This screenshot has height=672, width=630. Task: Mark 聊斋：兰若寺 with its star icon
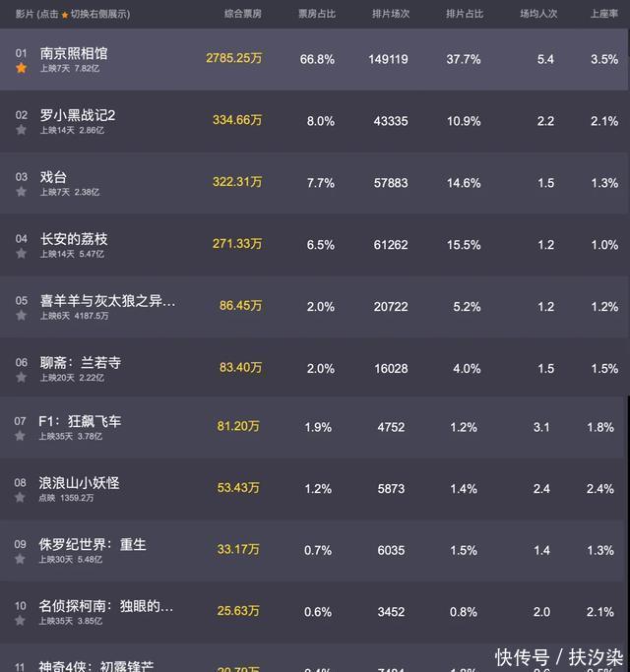[x=21, y=378]
